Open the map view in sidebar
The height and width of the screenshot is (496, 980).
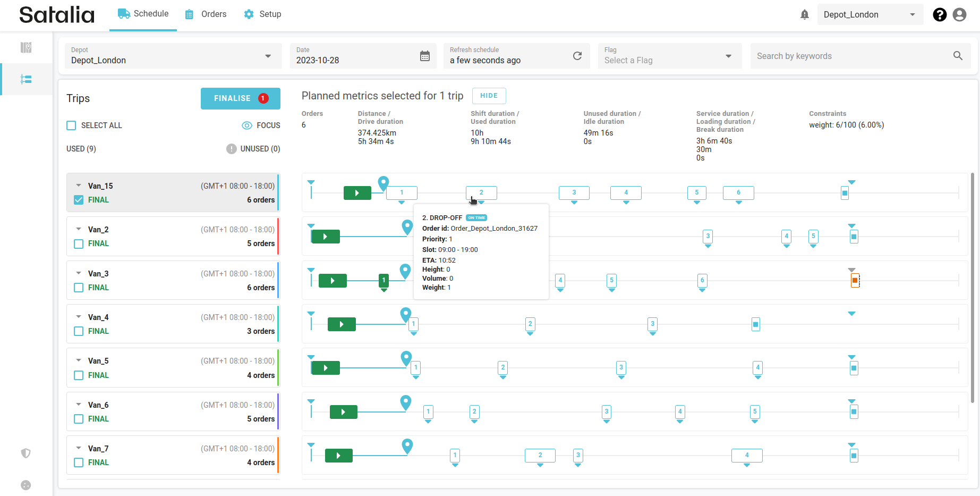tap(26, 48)
